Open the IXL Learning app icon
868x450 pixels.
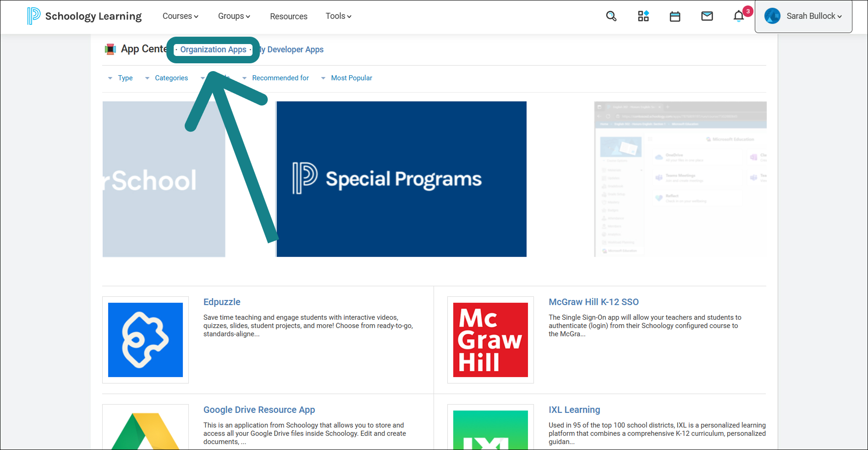tap(490, 430)
